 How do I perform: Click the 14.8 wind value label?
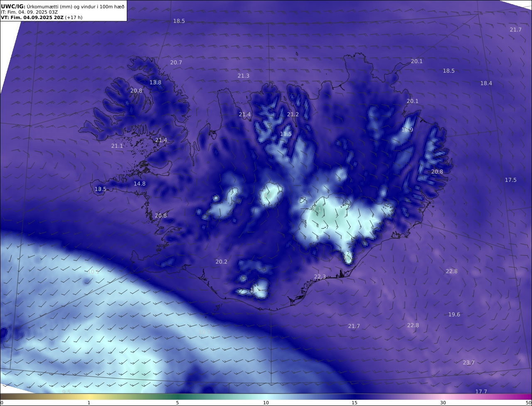coord(140,183)
